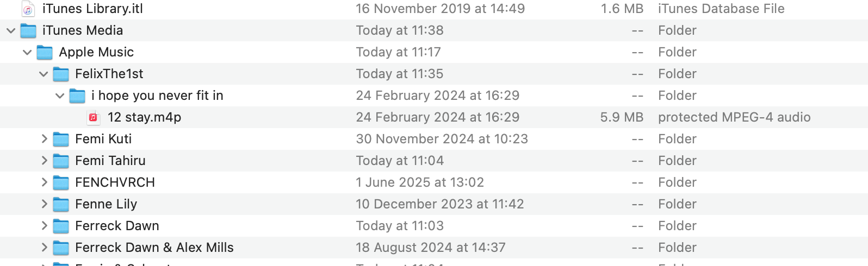Screen dimensions: 868x266
Task: Select the iTunes Library.itl file name
Action: (92, 9)
